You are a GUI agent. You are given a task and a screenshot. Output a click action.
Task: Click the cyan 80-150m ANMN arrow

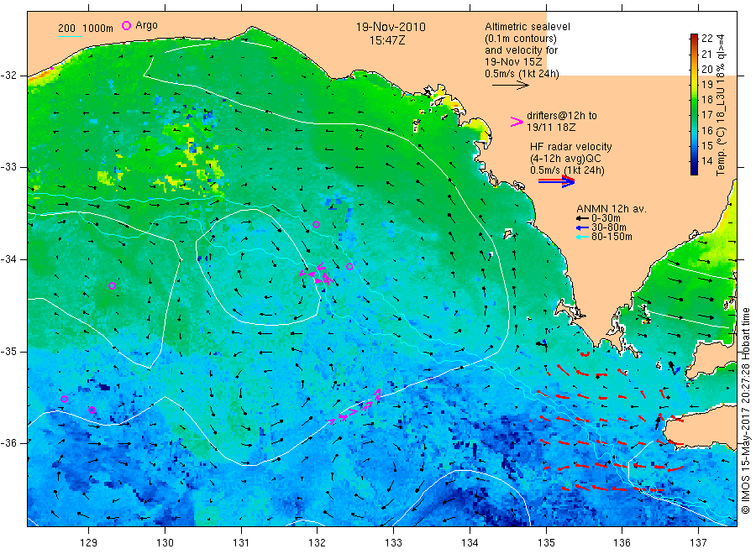click(582, 237)
